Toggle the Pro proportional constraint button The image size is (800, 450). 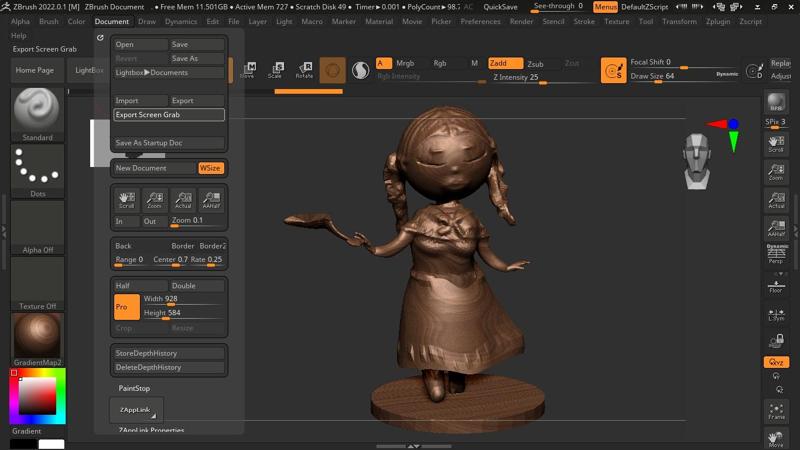coord(126,306)
